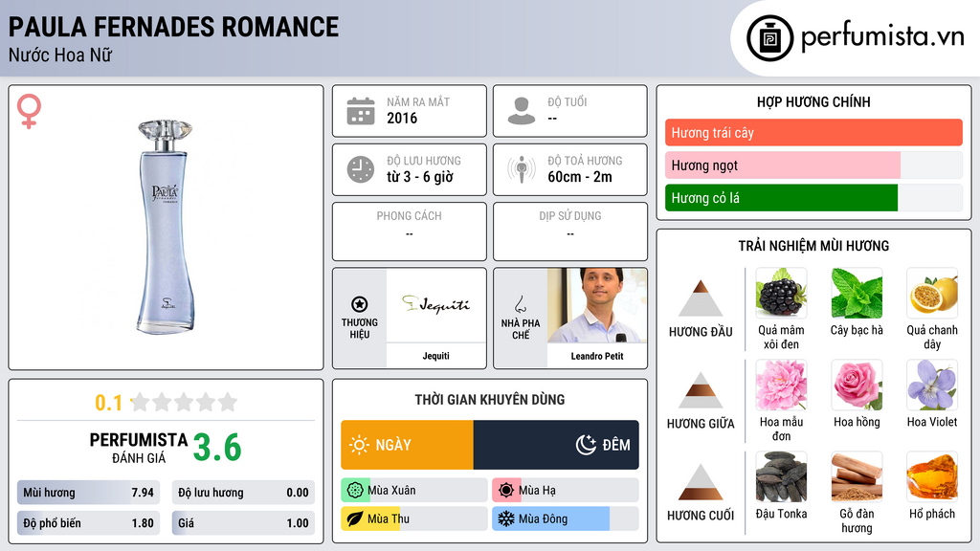Click the leaf icon by Mùa Thu
Viewport: 980px width, 551px height.
click(355, 519)
